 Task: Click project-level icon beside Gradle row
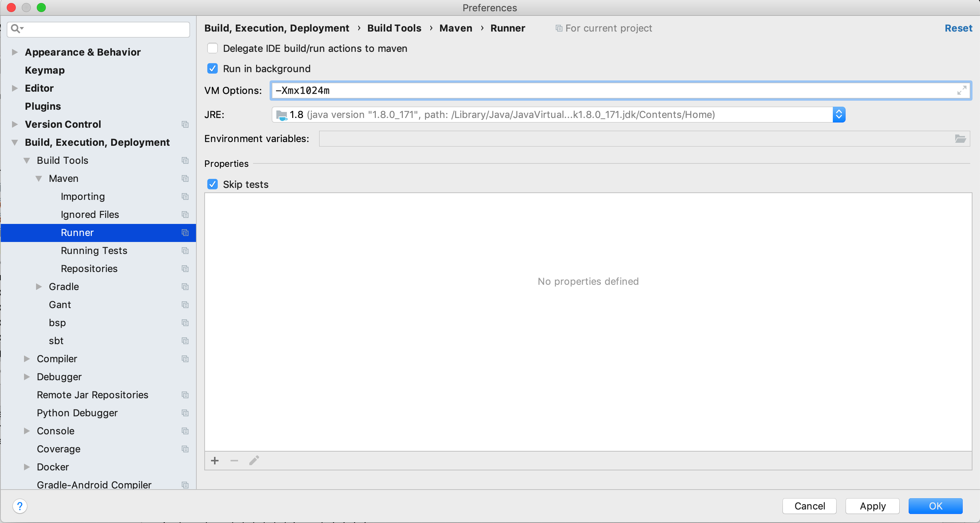pyautogui.click(x=185, y=287)
